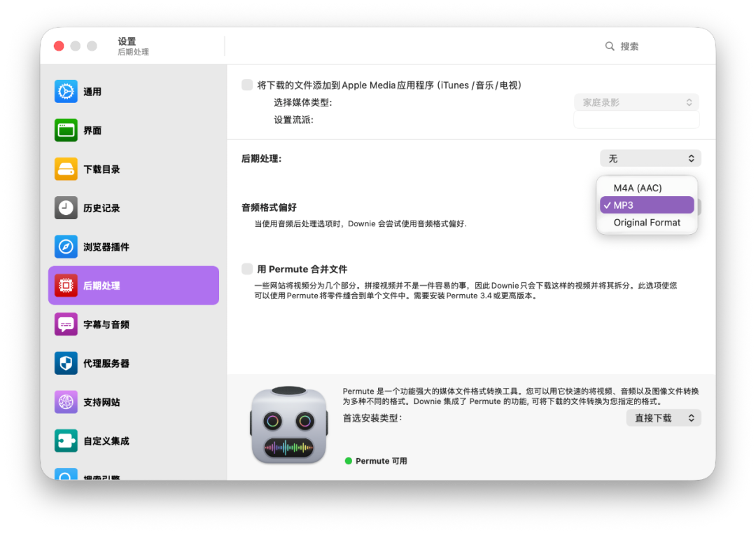Open 浏览器插件 via the compass icon

[65, 247]
